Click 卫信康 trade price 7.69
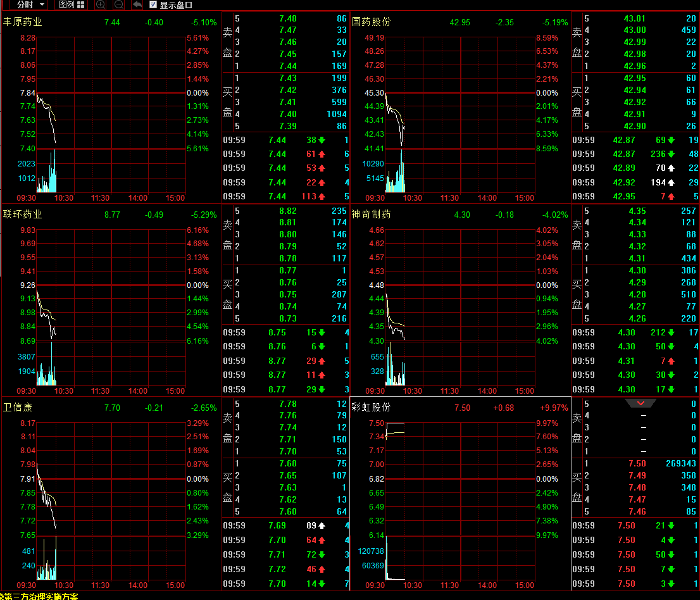700x600 pixels. pos(277,525)
